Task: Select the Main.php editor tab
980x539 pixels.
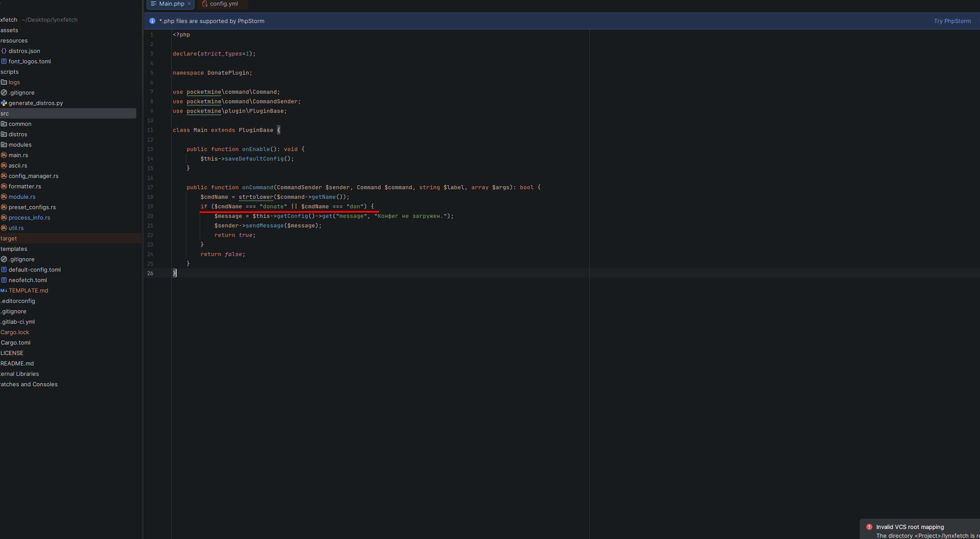Action: point(171,4)
